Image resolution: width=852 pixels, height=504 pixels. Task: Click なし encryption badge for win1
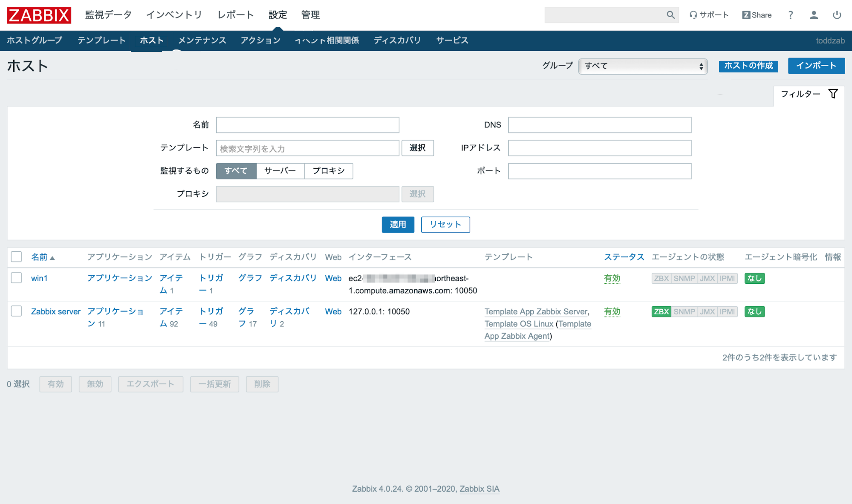click(754, 278)
